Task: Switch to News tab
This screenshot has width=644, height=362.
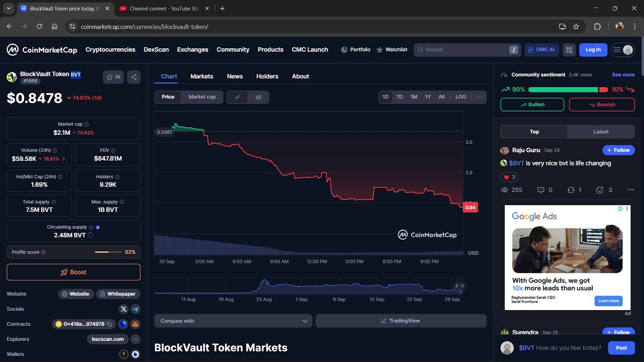Action: pyautogui.click(x=235, y=76)
